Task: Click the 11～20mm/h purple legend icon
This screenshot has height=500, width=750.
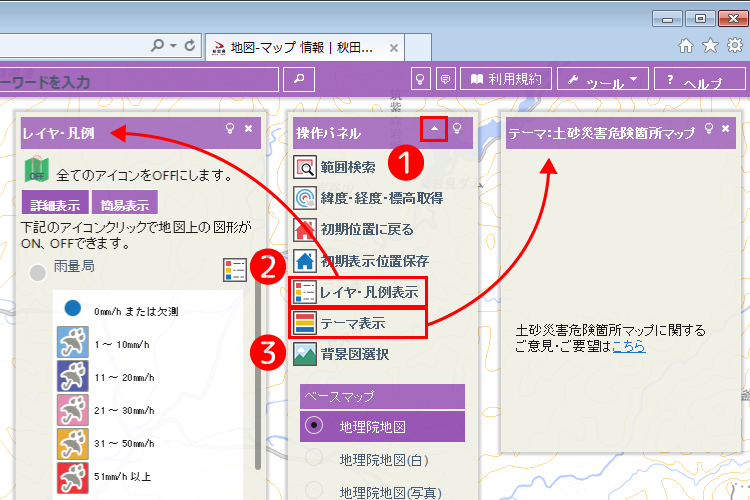Action: click(x=73, y=376)
